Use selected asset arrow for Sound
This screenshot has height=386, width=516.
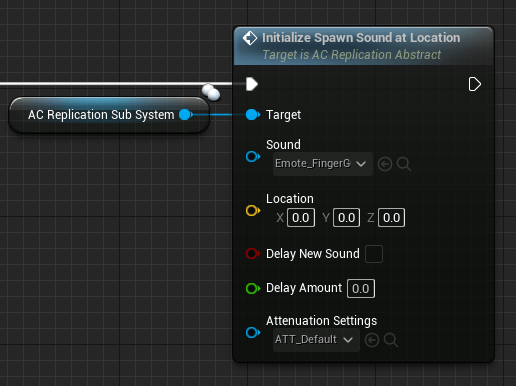(385, 164)
